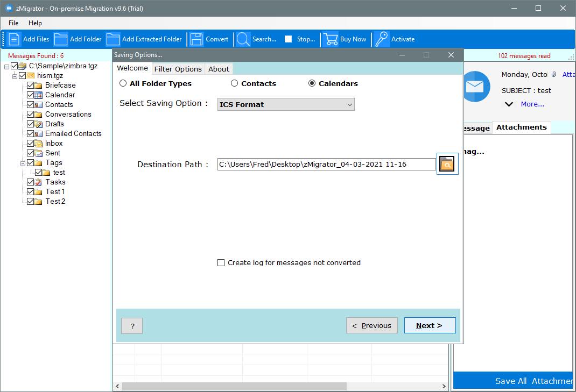Click the Drafts folder icon in tree
The height and width of the screenshot is (392, 576).
tap(39, 124)
